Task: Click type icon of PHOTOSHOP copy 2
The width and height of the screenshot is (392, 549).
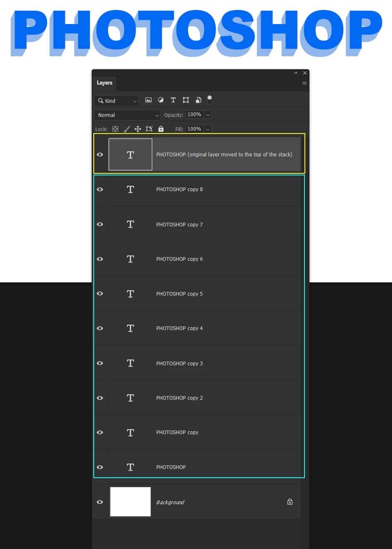Action: point(130,398)
